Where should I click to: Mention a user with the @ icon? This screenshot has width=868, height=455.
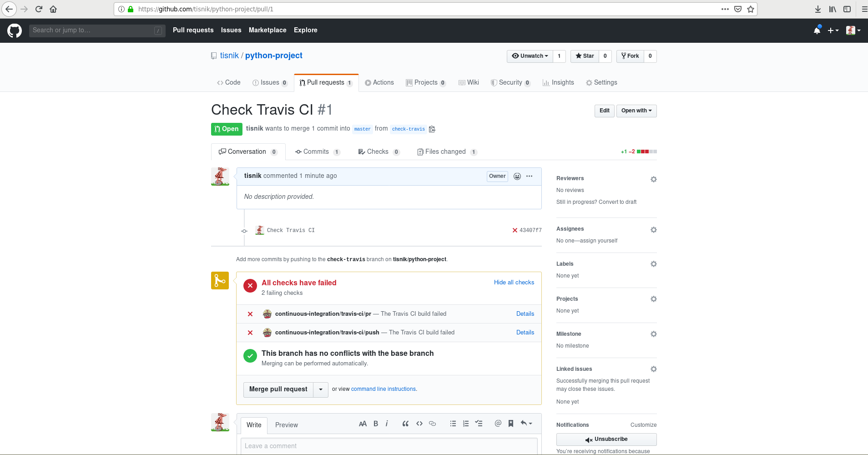coord(498,424)
